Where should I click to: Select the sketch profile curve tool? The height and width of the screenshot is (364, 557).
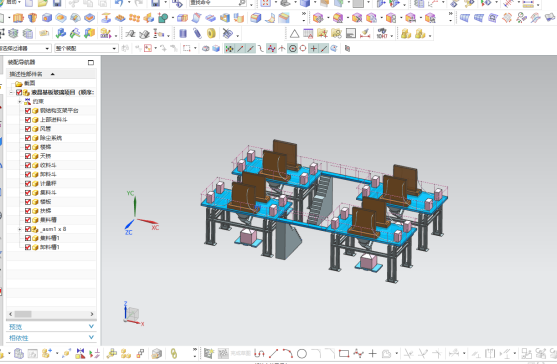click(259, 353)
